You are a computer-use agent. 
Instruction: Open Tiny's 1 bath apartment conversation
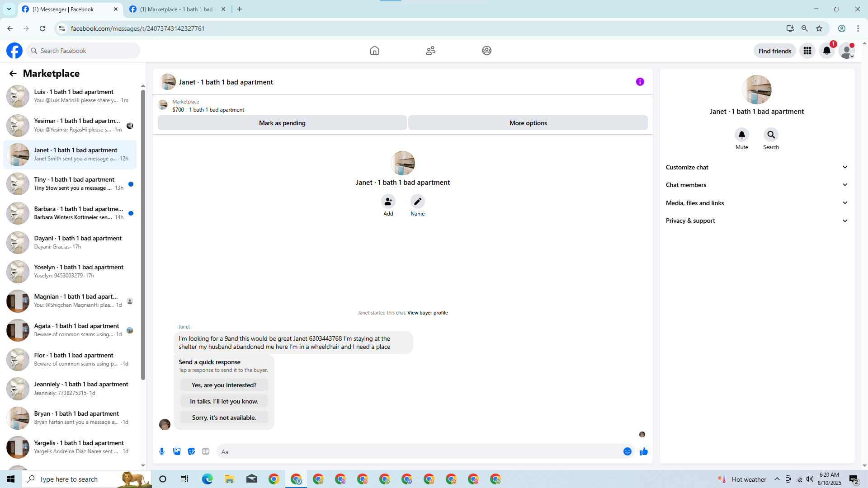tap(72, 183)
